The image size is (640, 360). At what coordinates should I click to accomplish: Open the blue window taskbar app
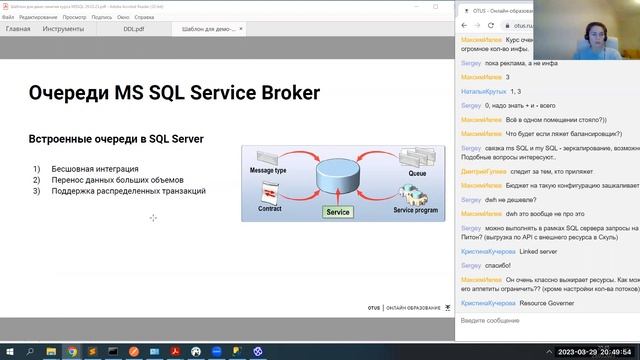(x=155, y=351)
